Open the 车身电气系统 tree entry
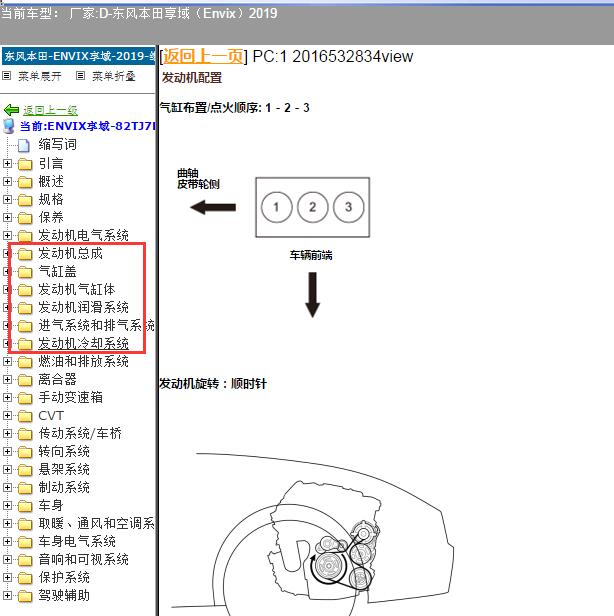Image resolution: width=614 pixels, height=616 pixels. tap(77, 542)
